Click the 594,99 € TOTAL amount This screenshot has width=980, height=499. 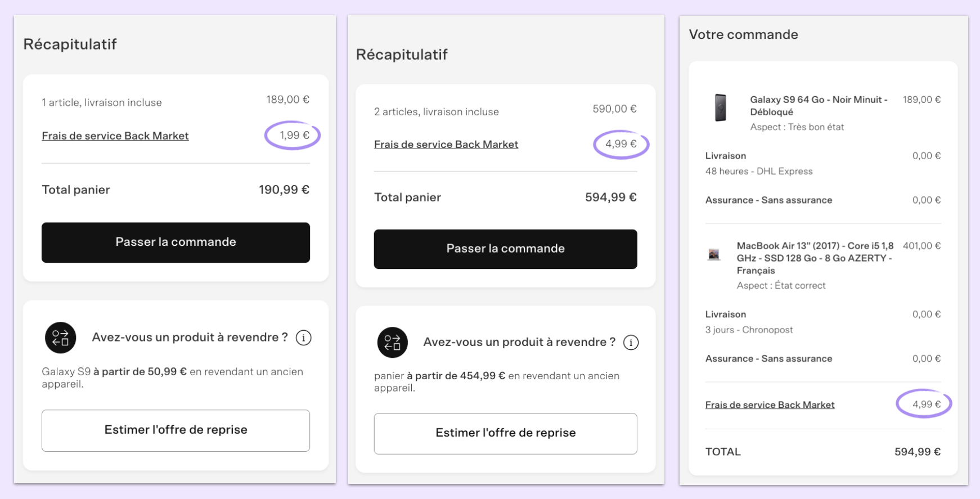coord(918,452)
